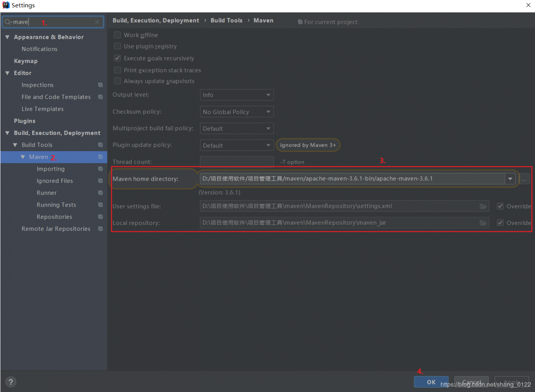Click project-level icon next to Build Tools

(100, 145)
